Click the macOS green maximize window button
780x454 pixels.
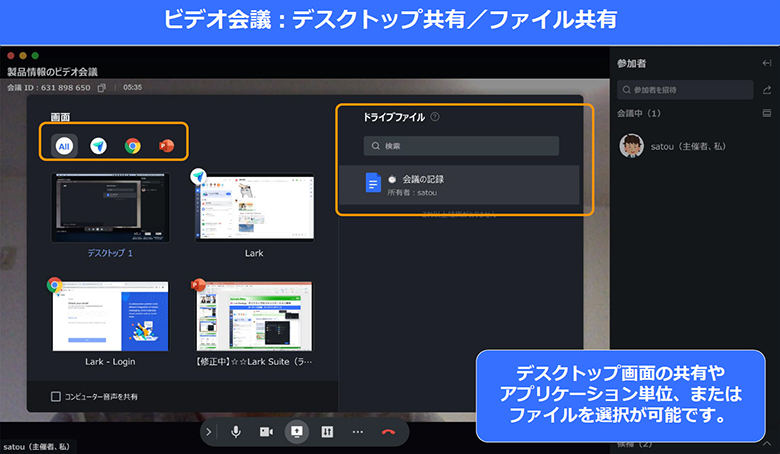click(x=35, y=56)
